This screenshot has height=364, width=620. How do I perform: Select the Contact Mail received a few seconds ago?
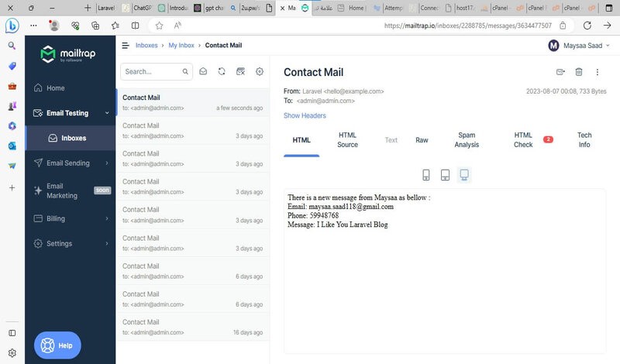point(192,102)
